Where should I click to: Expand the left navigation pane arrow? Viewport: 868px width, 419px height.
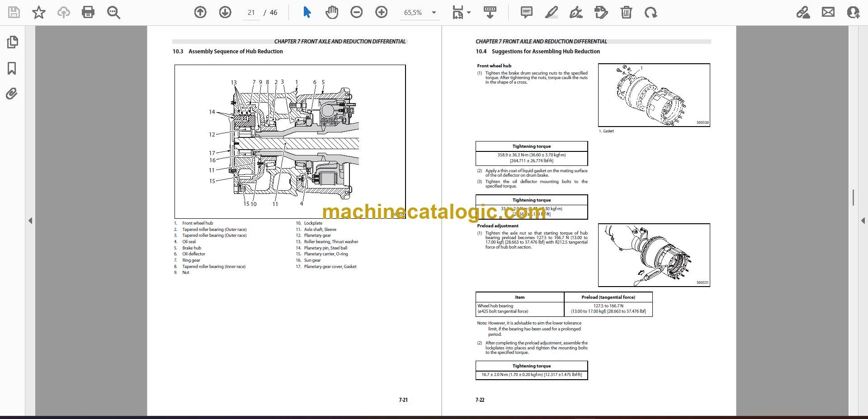(30, 221)
